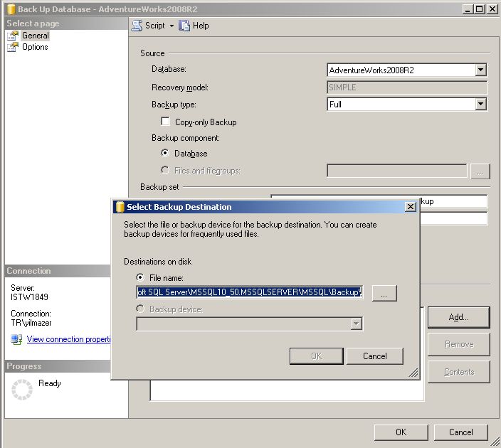Click the Files and filegroups browse button

tap(480, 171)
